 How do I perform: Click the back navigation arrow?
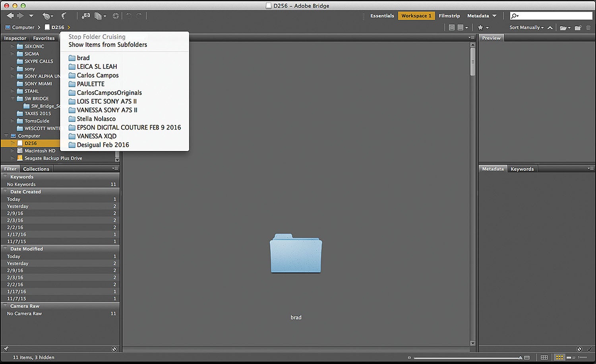click(x=10, y=15)
